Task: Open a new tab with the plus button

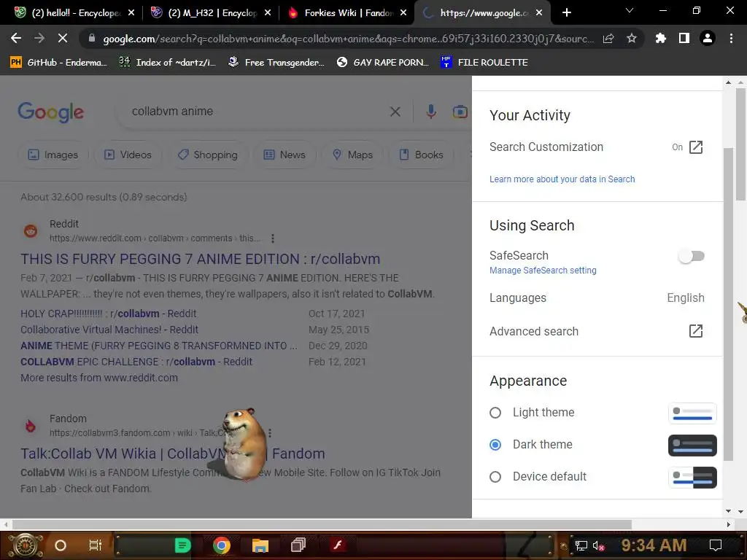Action: click(x=566, y=13)
